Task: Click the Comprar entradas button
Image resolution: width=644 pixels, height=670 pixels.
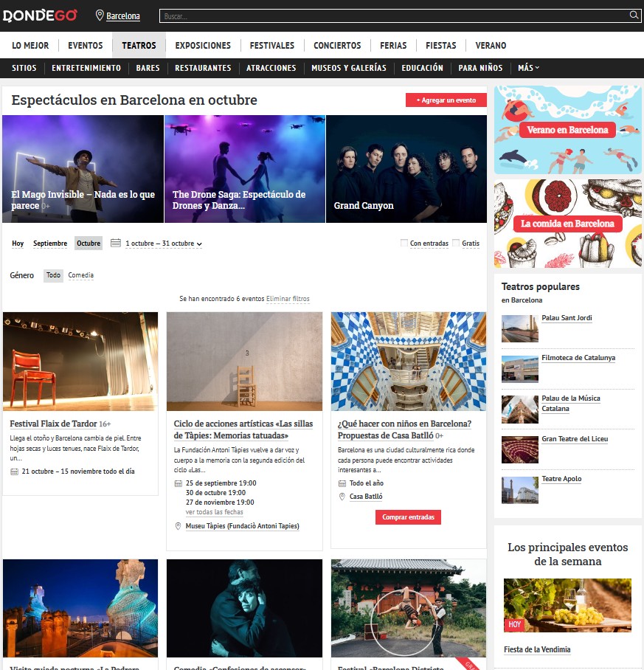Action: (x=408, y=517)
